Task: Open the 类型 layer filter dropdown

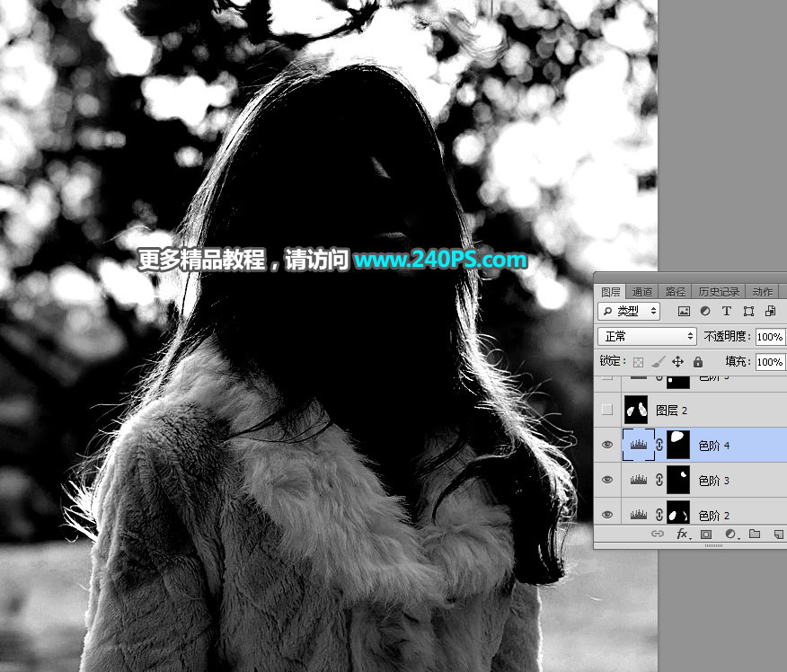Action: tap(629, 311)
